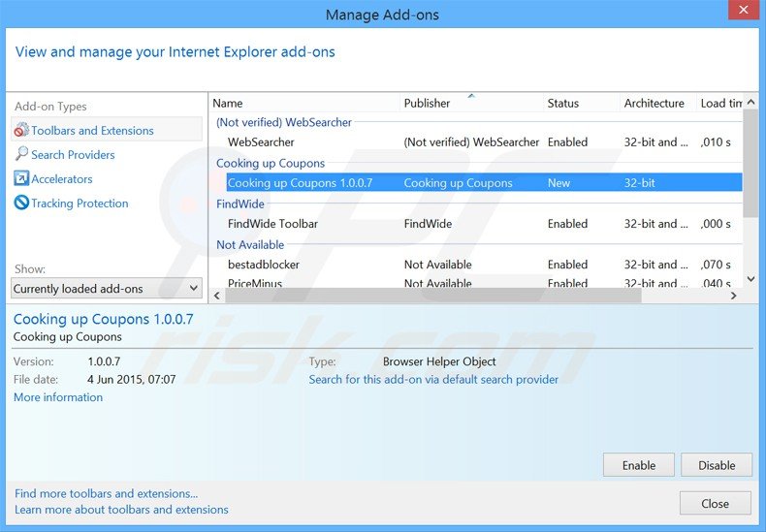Click Not Available publisher of bestadblocker
Image resolution: width=766 pixels, height=532 pixels.
click(x=437, y=265)
